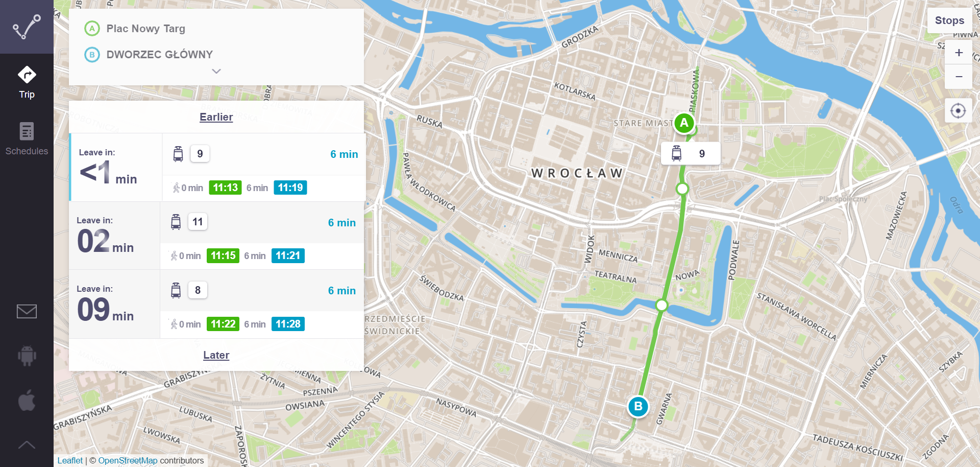Click destination marker B on the map
This screenshot has height=467, width=980.
pos(638,407)
